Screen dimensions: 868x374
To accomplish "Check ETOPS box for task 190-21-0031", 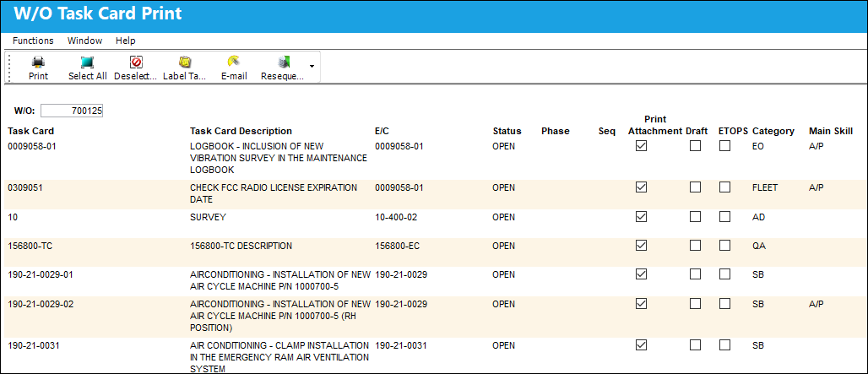I will 724,345.
